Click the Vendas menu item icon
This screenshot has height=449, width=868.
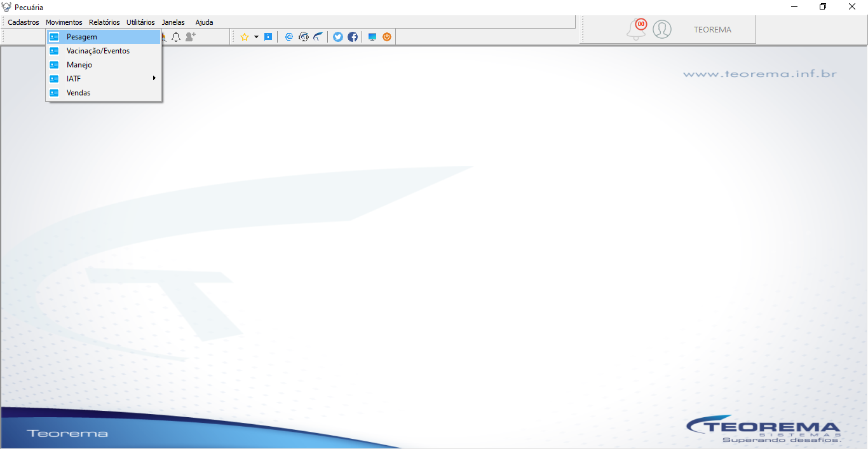click(54, 93)
